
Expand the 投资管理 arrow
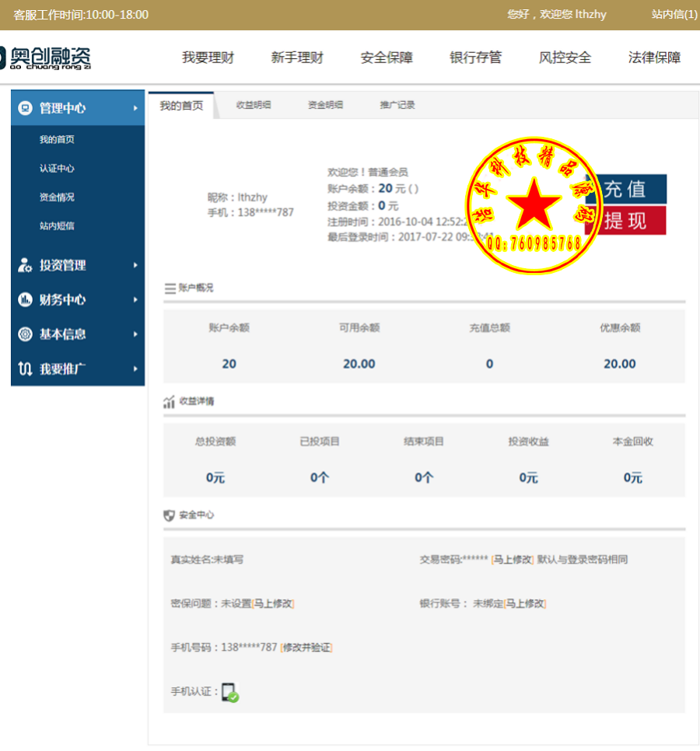click(x=135, y=265)
